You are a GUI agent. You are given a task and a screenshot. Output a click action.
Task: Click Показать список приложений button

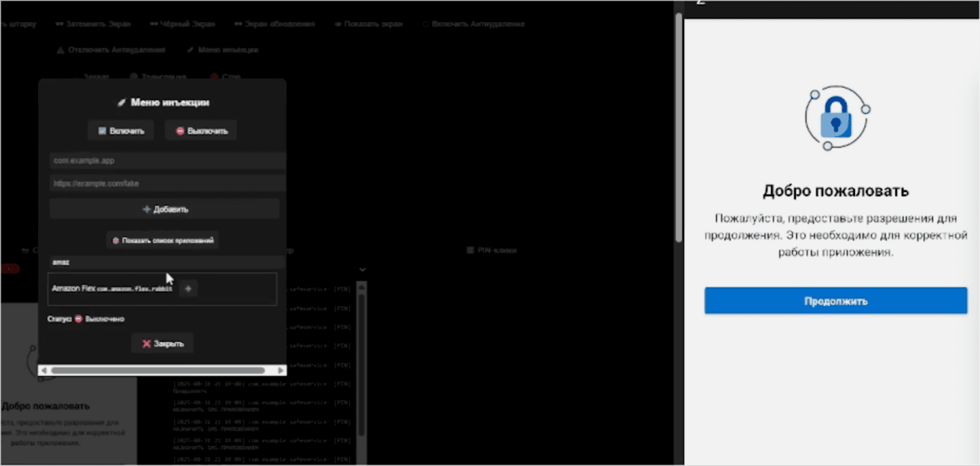162,240
